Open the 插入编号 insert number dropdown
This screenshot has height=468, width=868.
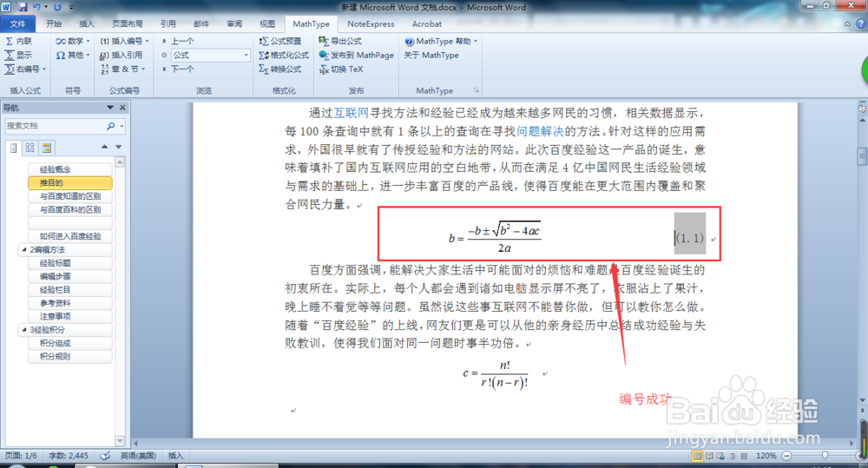click(x=124, y=41)
